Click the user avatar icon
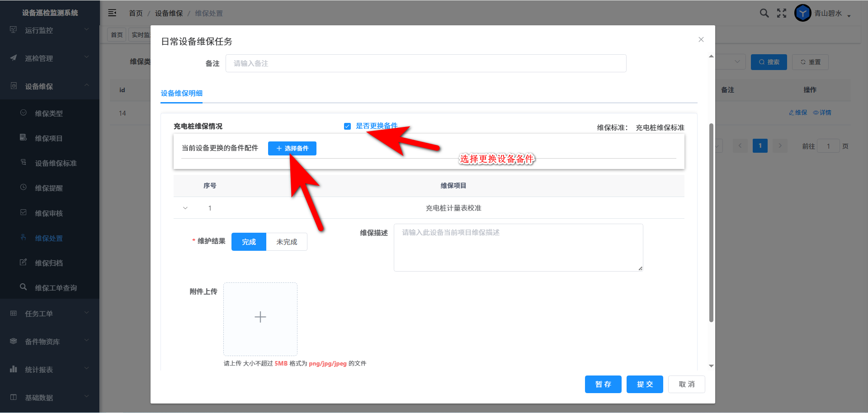Screen dimensions: 868x413 [802, 13]
